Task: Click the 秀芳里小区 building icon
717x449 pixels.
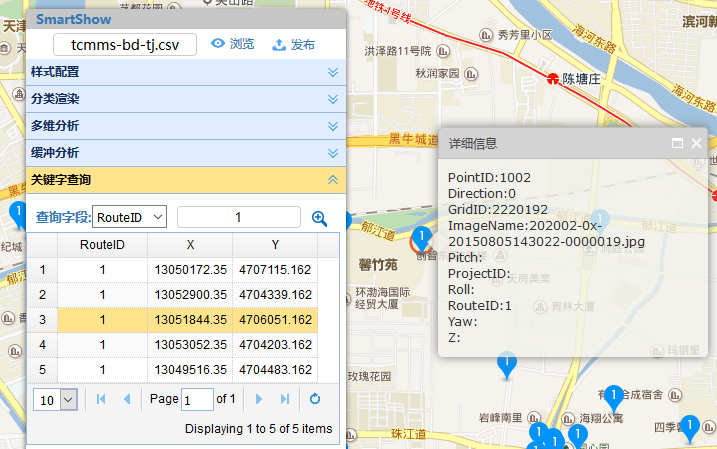Action: tap(485, 35)
